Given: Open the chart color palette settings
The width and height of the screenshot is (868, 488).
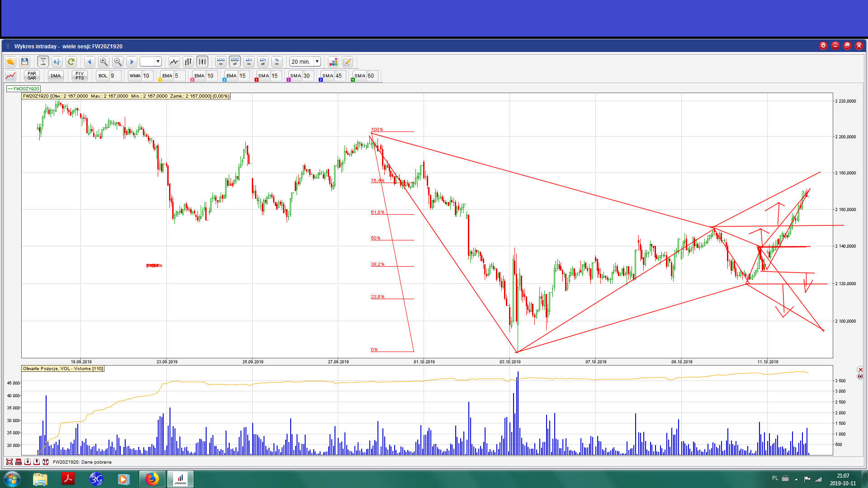Looking at the screenshot, I should click(333, 61).
